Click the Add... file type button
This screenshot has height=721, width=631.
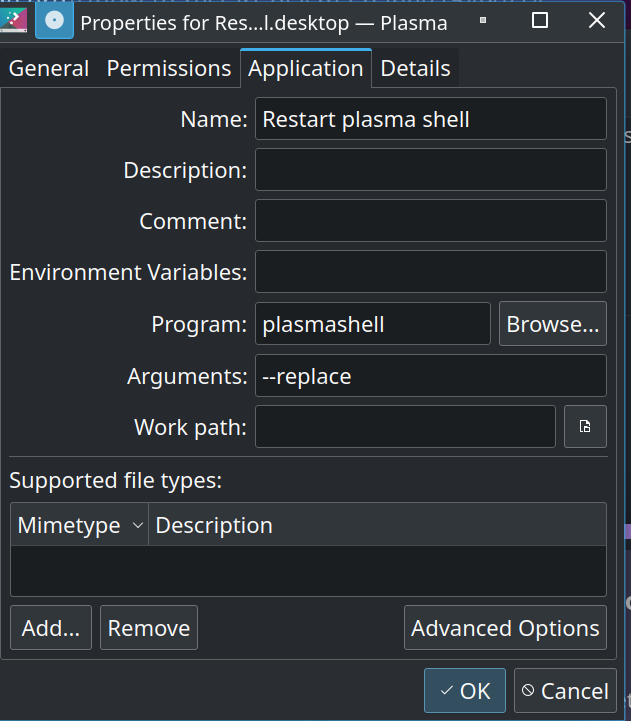tap(51, 628)
